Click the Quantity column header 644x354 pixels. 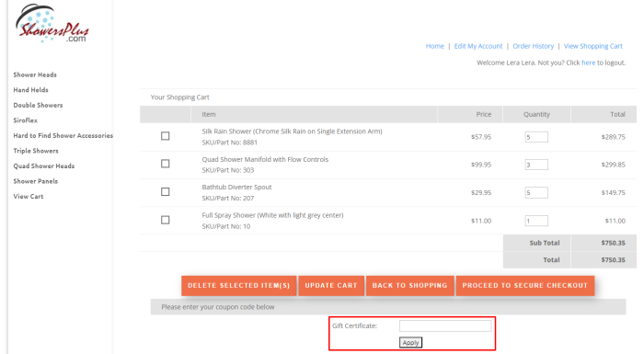[536, 114]
